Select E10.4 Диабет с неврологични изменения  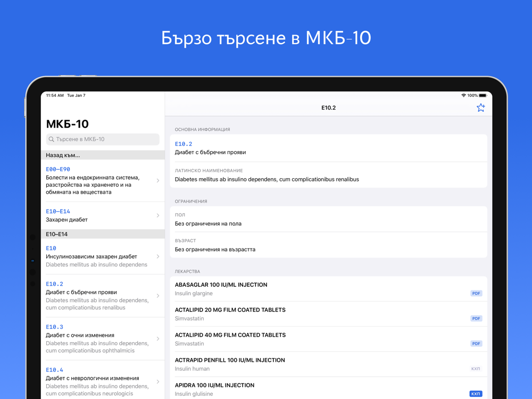pyautogui.click(x=103, y=381)
